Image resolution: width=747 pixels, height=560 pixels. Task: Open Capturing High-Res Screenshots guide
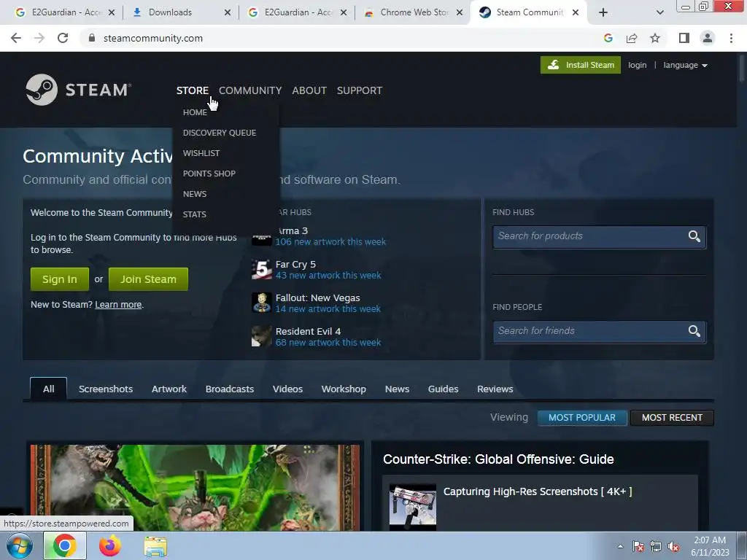[x=538, y=491]
